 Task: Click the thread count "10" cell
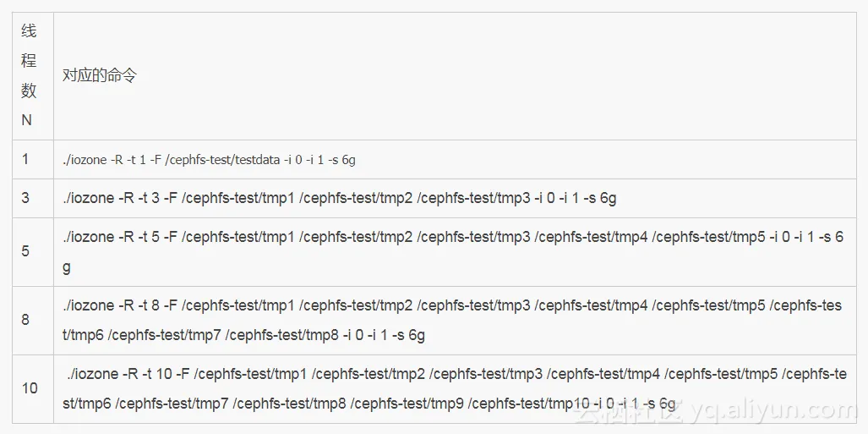point(30,388)
